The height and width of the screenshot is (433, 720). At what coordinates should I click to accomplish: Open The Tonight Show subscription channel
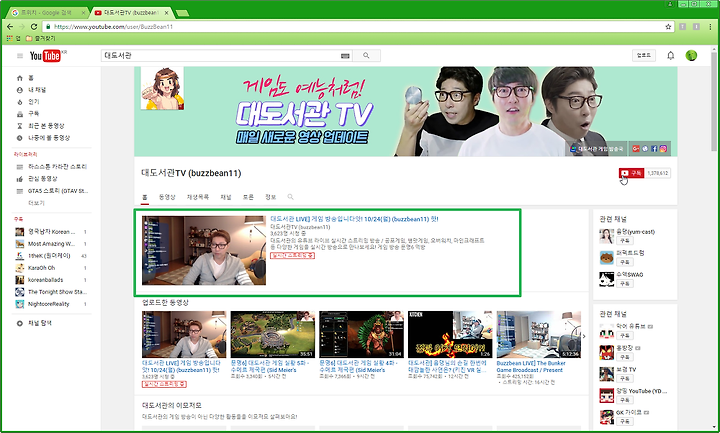click(51, 292)
